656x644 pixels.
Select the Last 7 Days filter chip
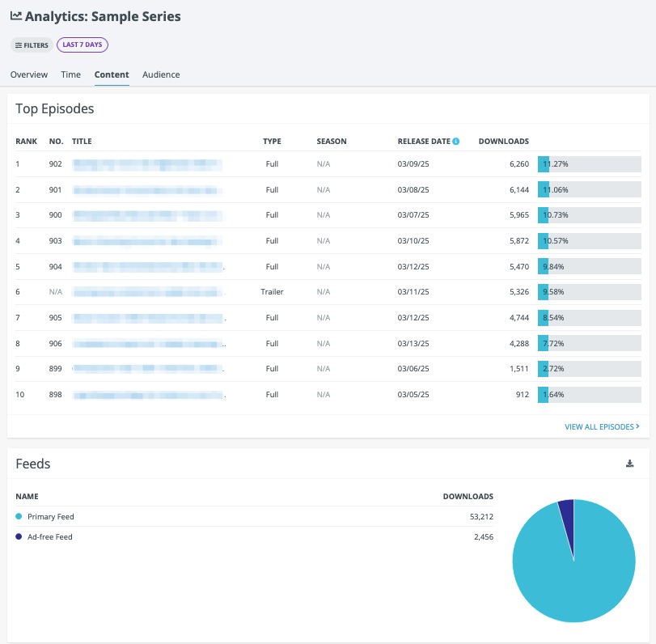point(83,44)
